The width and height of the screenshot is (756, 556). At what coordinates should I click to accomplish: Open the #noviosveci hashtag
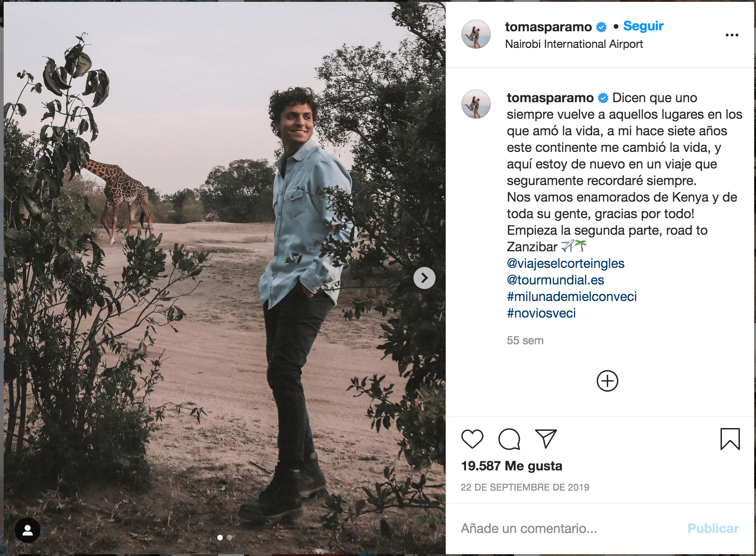click(x=541, y=313)
